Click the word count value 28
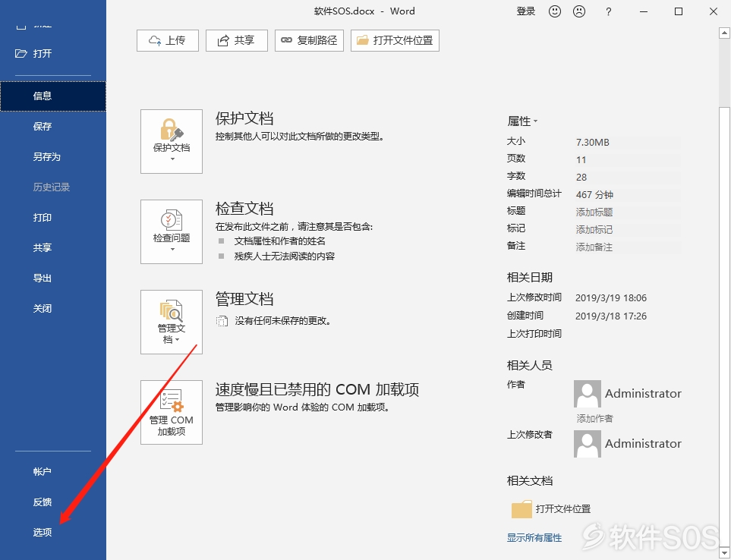 [x=581, y=177]
